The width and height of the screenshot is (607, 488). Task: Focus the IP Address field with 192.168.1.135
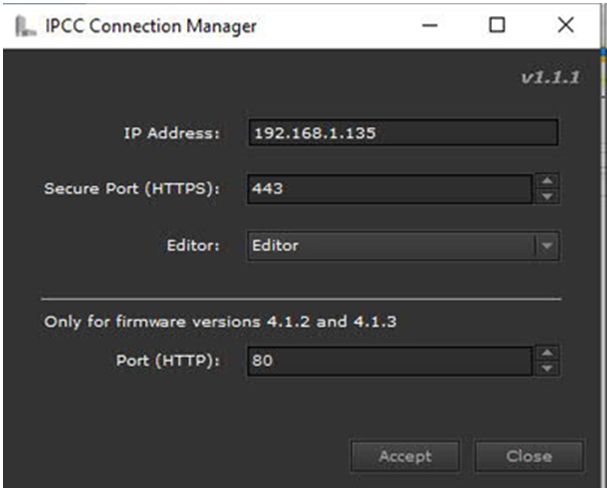coord(403,133)
